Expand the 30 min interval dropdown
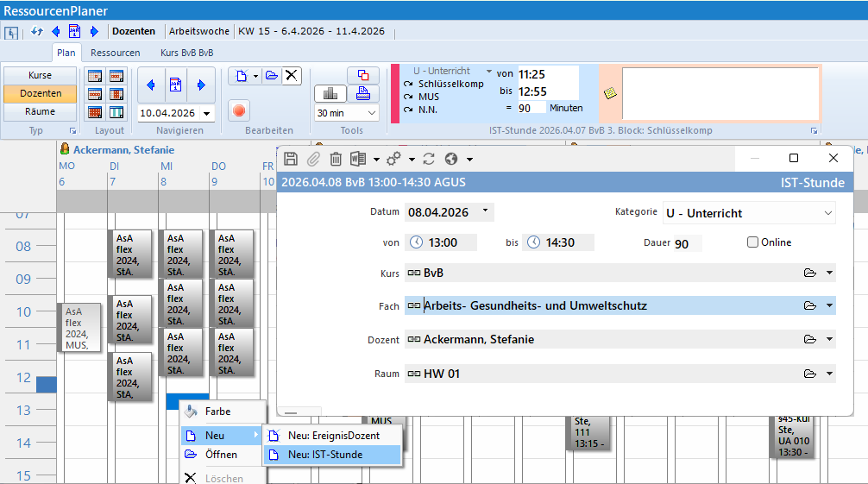868x484 pixels. [372, 113]
